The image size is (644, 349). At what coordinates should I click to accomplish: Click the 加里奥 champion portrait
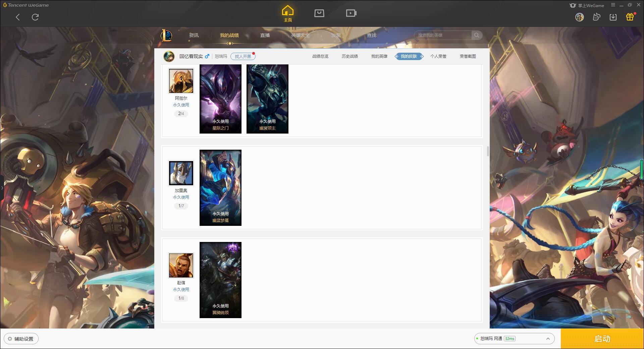point(181,173)
